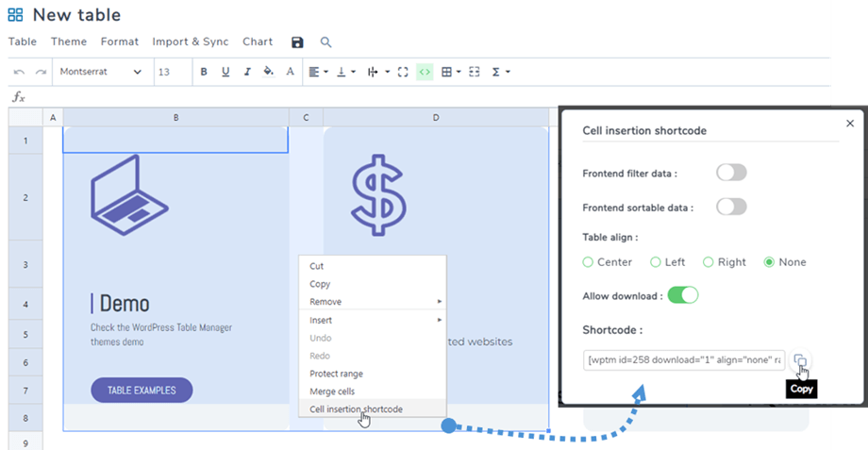This screenshot has width=868, height=450.
Task: Apply italic formatting
Action: coord(247,72)
